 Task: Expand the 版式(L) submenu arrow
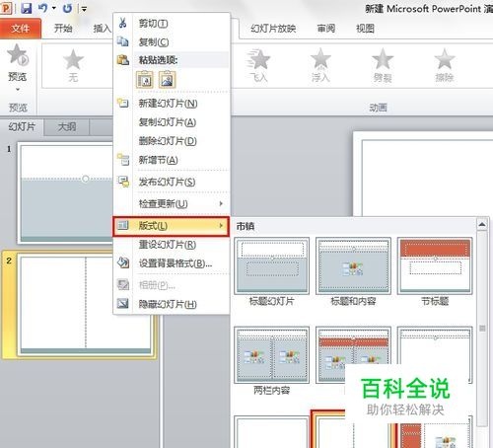pos(221,226)
